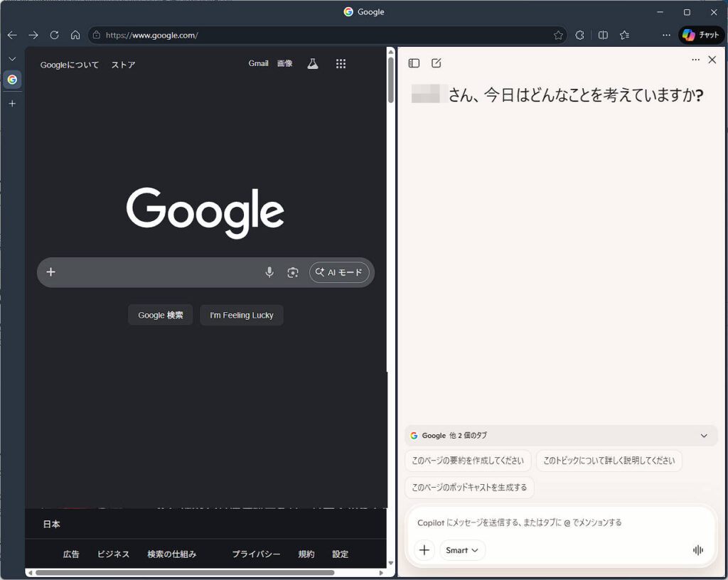Expand the Google 他 2 個のタブ context chevron
Viewport: 728px width, 580px height.
coord(704,436)
